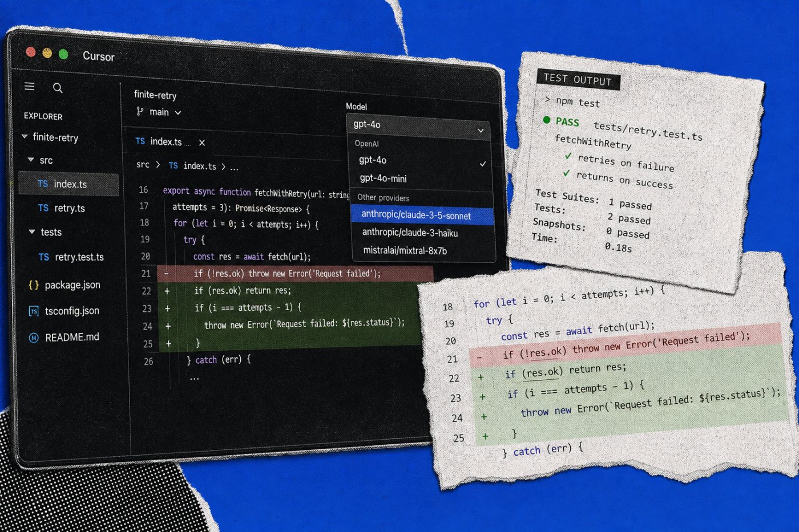Click the TS icon on the index.ts tab
799x532 pixels.
coord(140,141)
